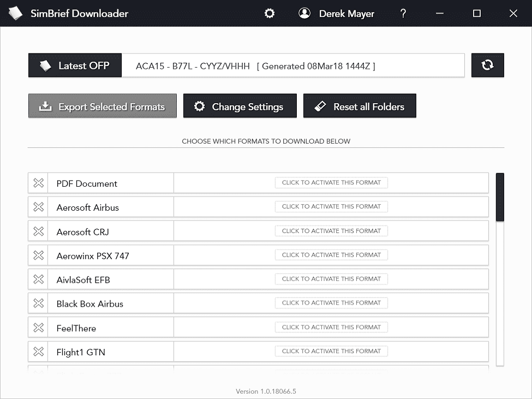532x399 pixels.
Task: Toggle the FeelThere format status icon
Action: pos(38,327)
